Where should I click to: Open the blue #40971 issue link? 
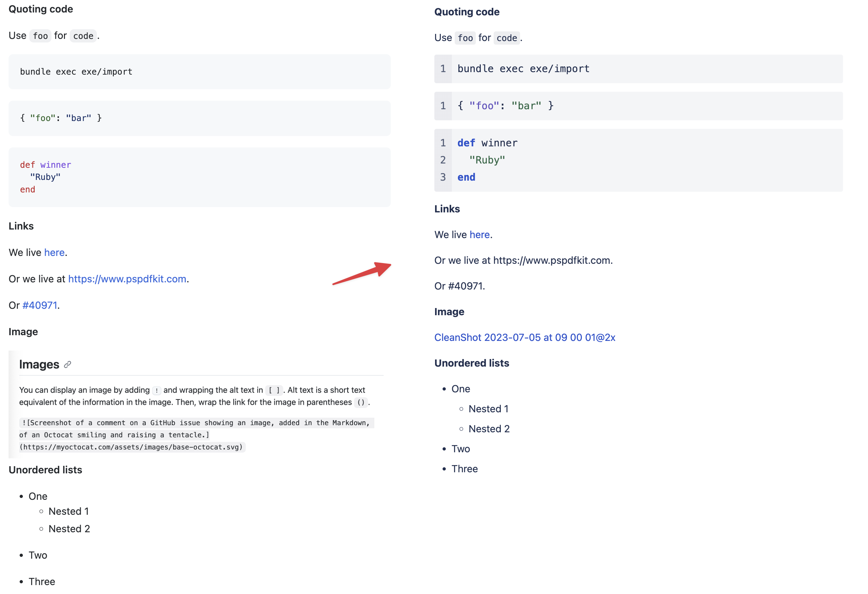point(40,306)
